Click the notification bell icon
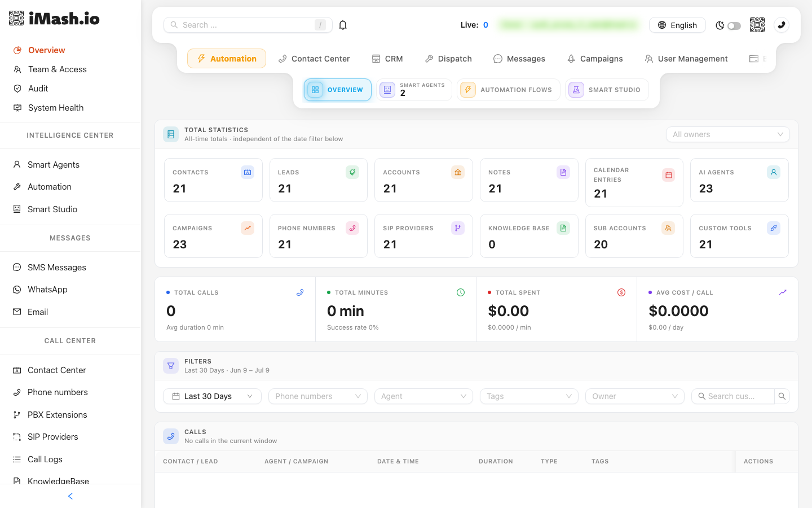 pyautogui.click(x=343, y=25)
